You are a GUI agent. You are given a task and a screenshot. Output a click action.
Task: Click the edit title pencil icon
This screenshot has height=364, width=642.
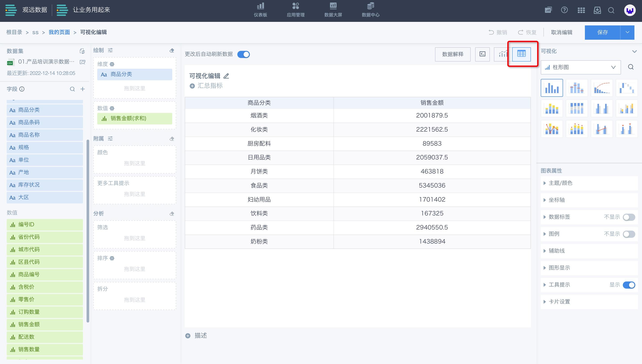[x=226, y=76]
